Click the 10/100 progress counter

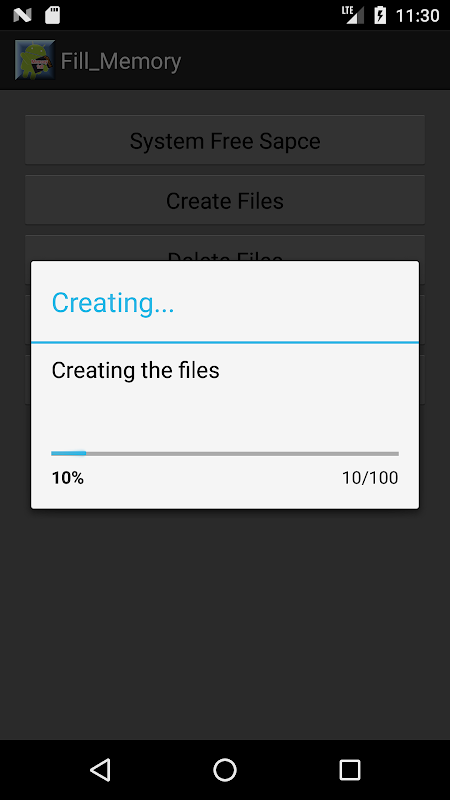[370, 478]
